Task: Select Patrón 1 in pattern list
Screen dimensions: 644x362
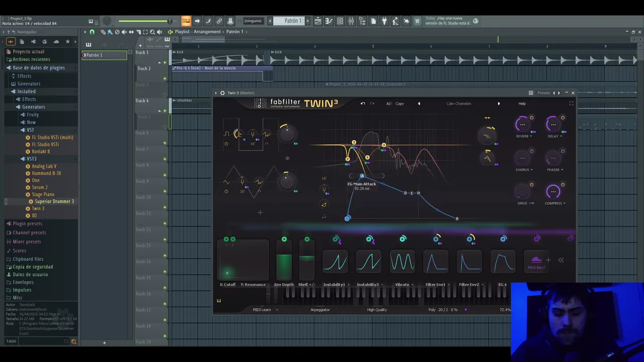Action: click(x=105, y=55)
